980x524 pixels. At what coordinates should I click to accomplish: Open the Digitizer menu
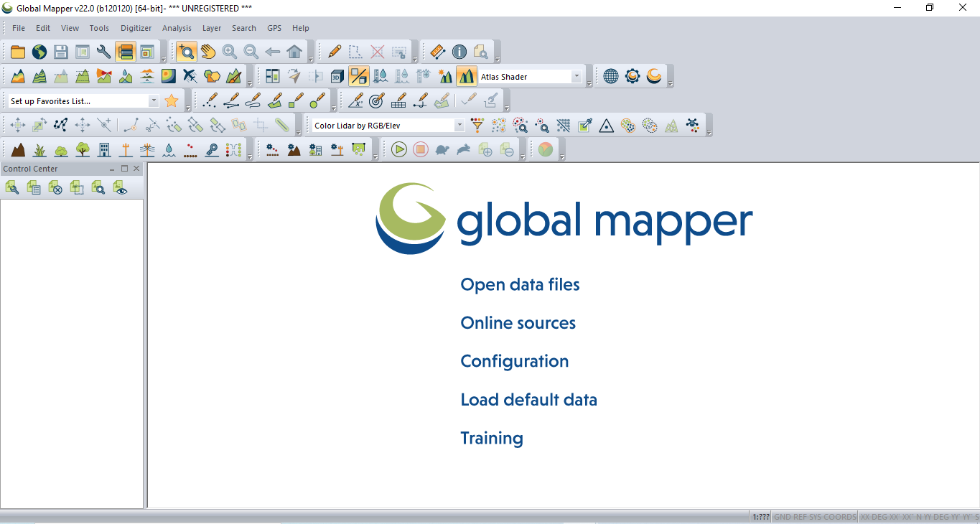[x=136, y=28]
